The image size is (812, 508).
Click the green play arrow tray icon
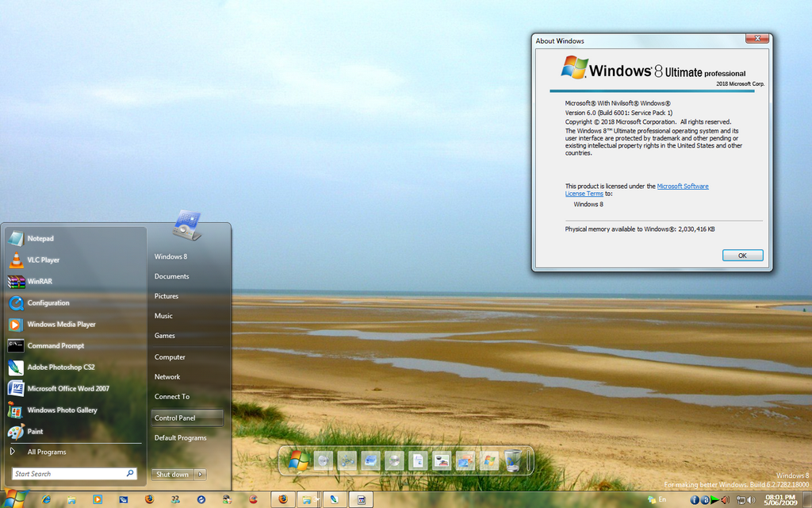(x=715, y=500)
